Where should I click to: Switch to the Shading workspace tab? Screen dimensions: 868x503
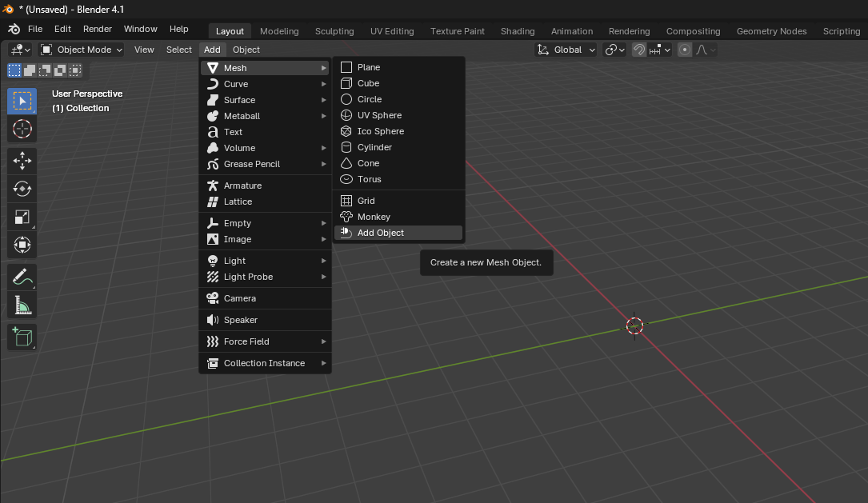[x=518, y=31]
